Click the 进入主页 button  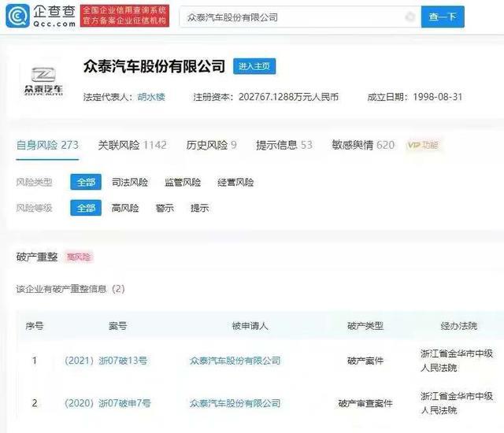tap(254, 66)
